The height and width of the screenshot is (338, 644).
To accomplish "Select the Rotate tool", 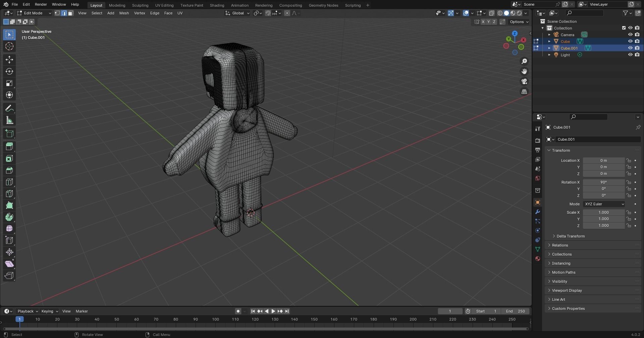I will click(9, 71).
